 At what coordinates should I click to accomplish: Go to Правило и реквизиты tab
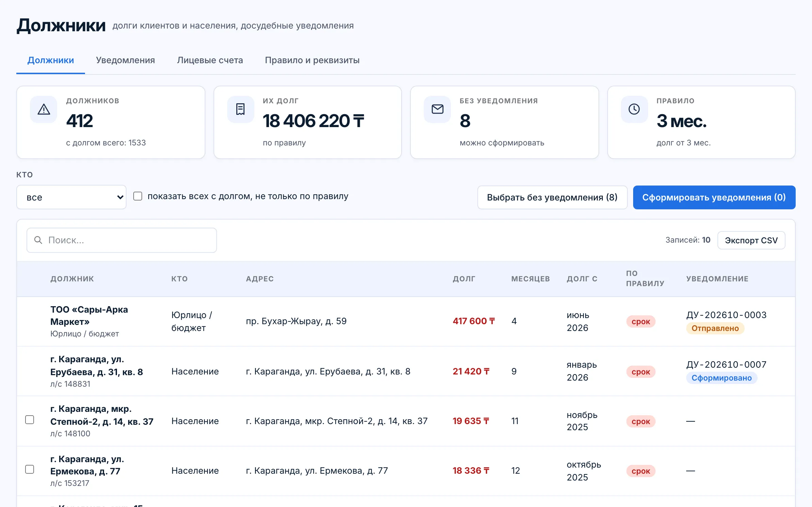(312, 60)
